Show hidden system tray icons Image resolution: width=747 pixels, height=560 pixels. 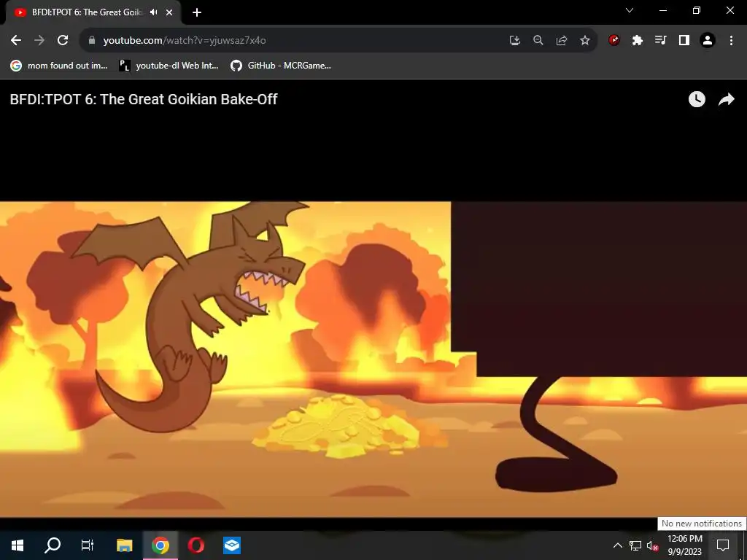point(617,545)
